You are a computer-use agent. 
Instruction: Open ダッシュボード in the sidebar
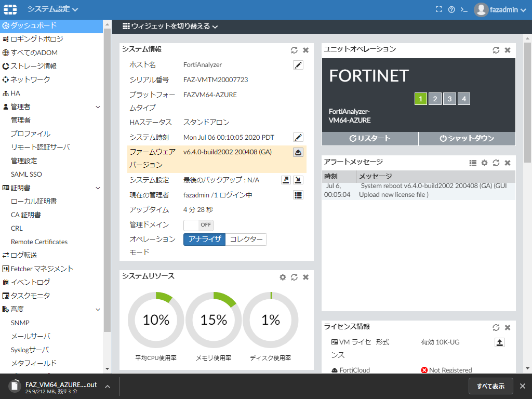(x=51, y=25)
